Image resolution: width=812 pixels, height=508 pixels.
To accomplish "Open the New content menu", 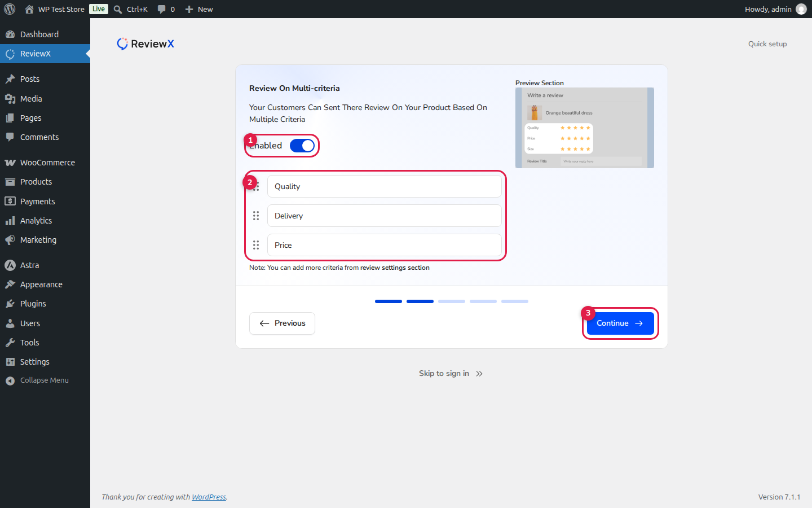I will (199, 9).
